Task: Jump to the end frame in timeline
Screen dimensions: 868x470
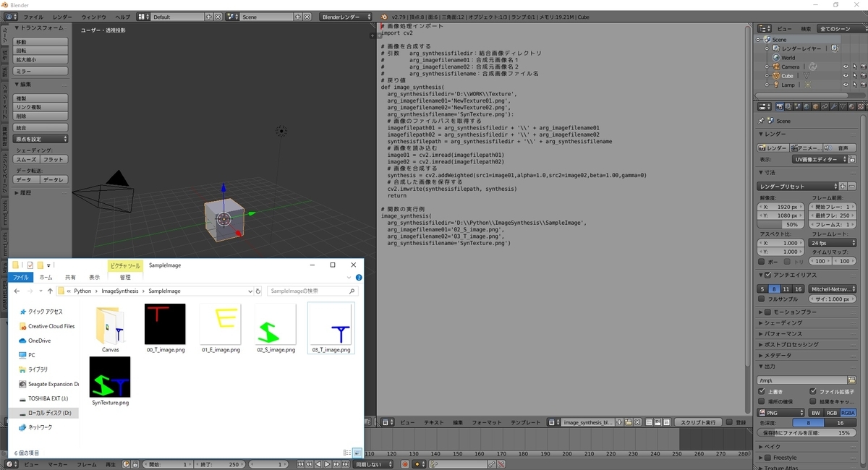Action: pyautogui.click(x=344, y=464)
